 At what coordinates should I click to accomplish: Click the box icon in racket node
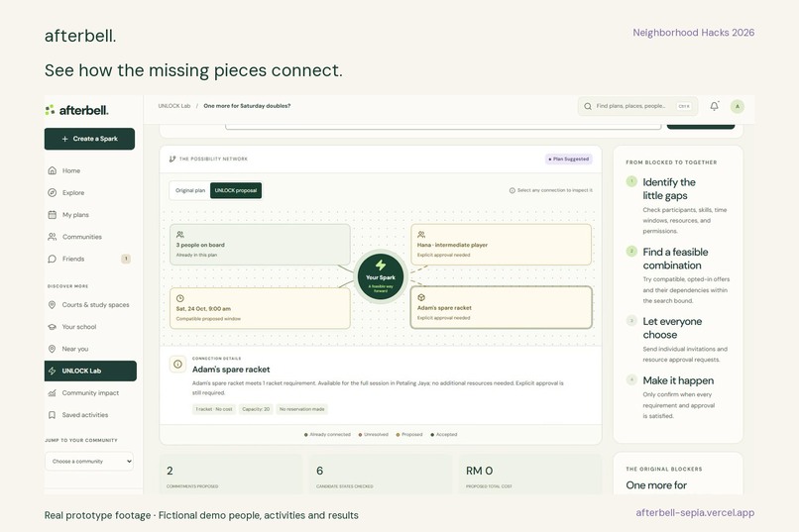pyautogui.click(x=421, y=297)
